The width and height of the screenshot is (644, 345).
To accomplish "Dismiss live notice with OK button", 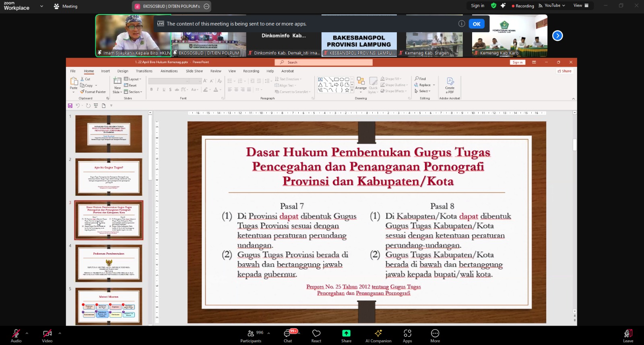I will (477, 24).
